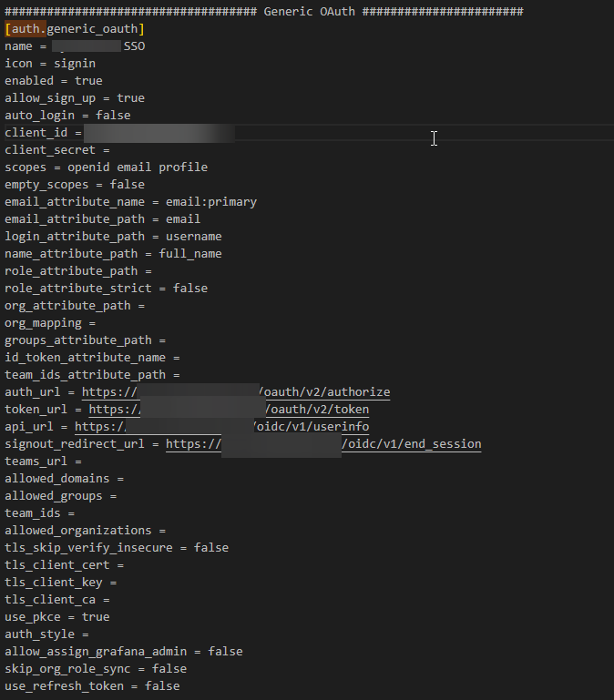Place cursor at end of auth_style line

pos(91,634)
